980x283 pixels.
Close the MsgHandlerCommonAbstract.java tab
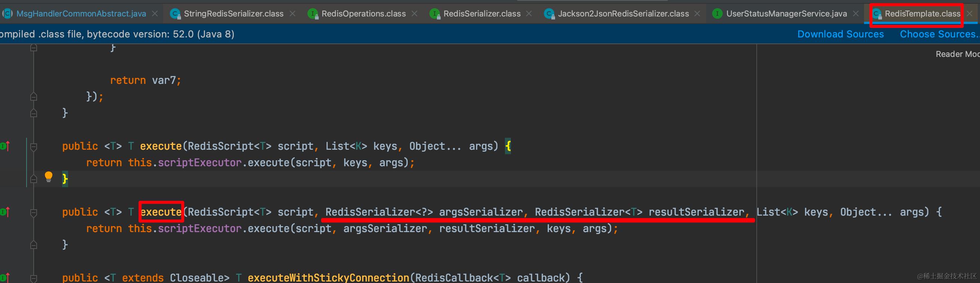155,14
